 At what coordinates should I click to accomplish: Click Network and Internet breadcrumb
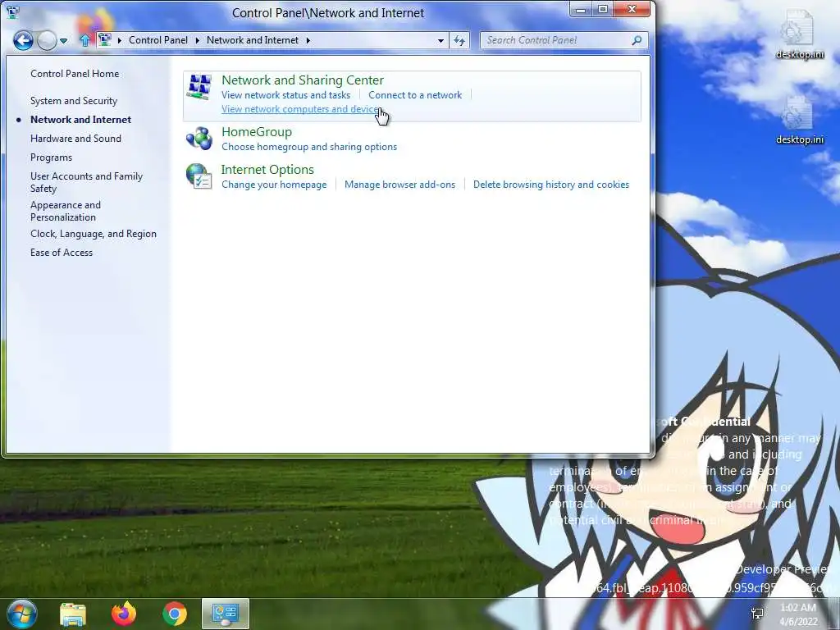click(x=253, y=40)
